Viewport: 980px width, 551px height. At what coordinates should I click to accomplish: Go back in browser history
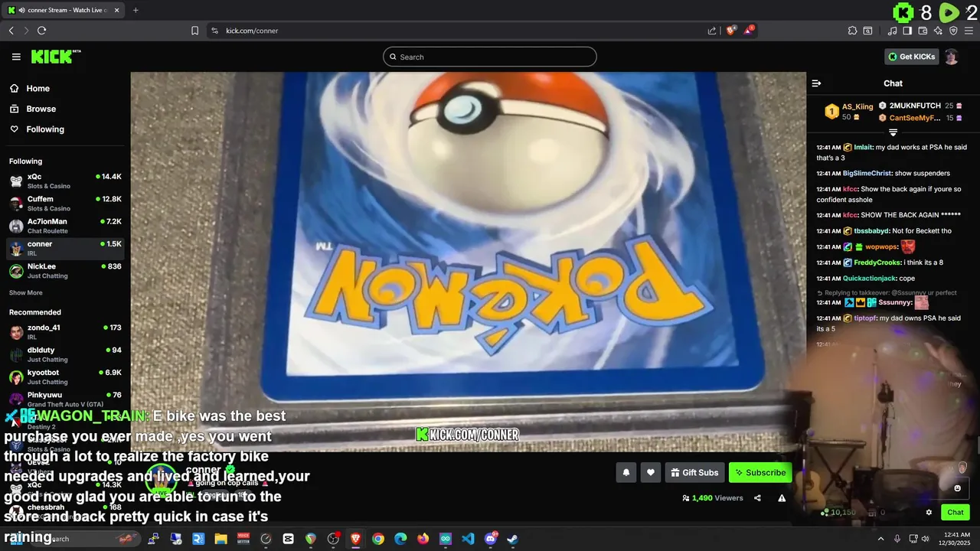click(11, 31)
